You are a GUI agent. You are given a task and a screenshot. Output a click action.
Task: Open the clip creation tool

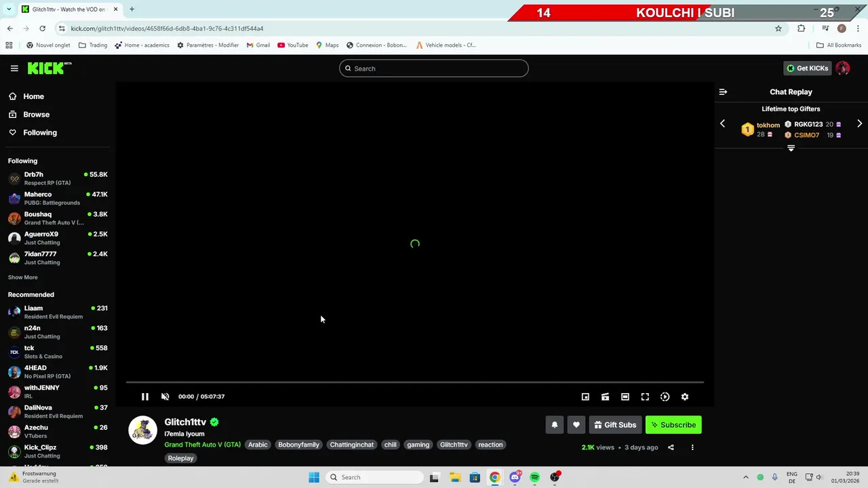(605, 396)
